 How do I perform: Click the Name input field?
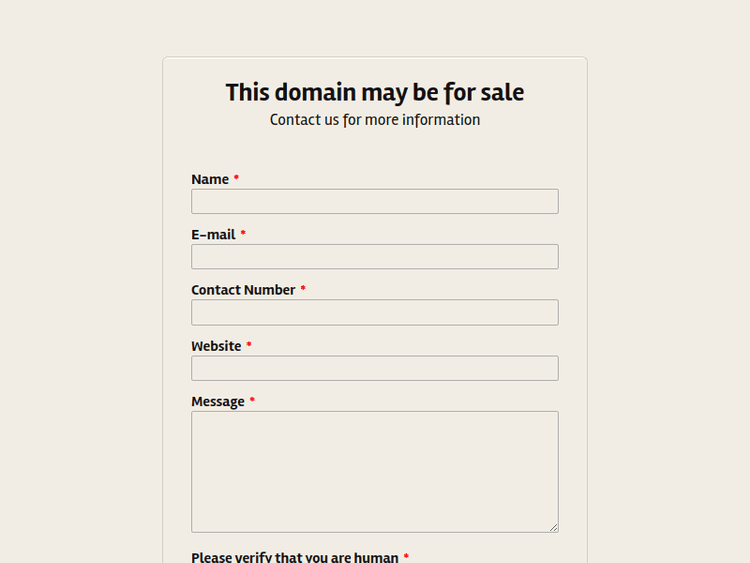pyautogui.click(x=374, y=201)
